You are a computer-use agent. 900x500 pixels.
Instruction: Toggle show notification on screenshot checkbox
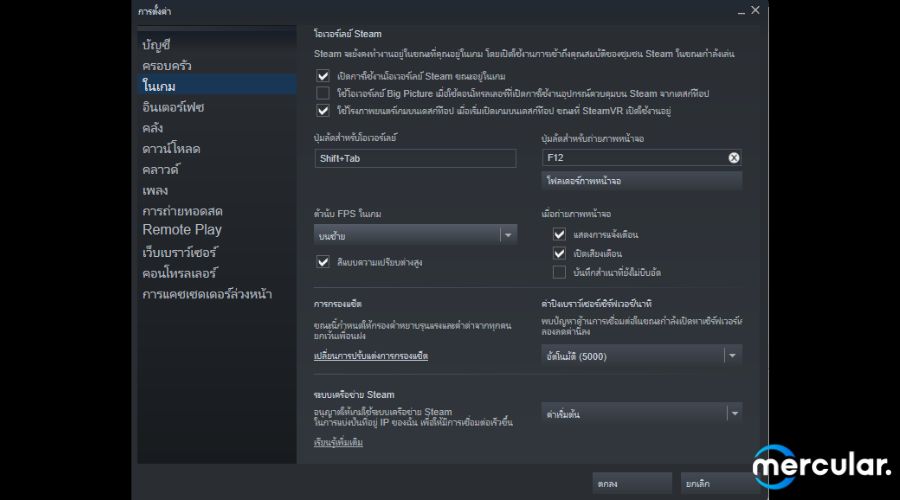point(559,234)
